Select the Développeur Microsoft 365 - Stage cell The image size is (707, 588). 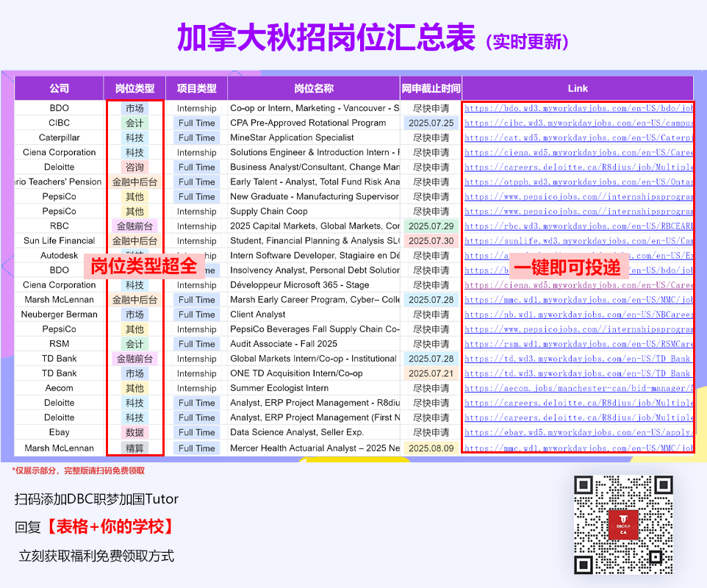[314, 285]
